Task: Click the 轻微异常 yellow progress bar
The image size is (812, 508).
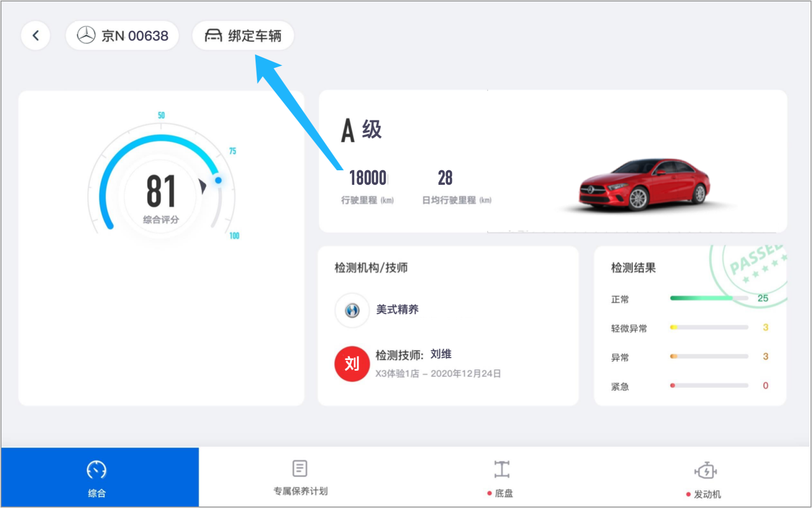Action: (709, 328)
